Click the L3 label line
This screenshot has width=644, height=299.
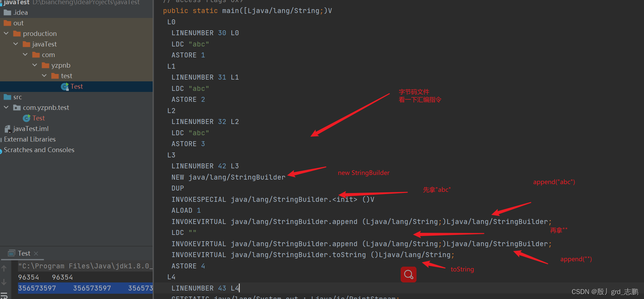[171, 155]
